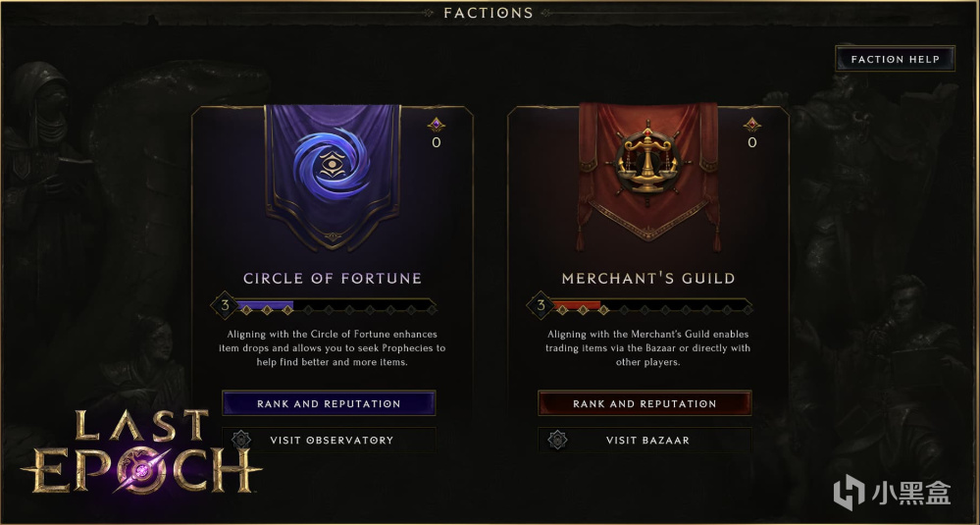Screen dimensions: 980x525
Task: Click the Merchant's Guild rank 3 diamond
Action: tap(540, 305)
